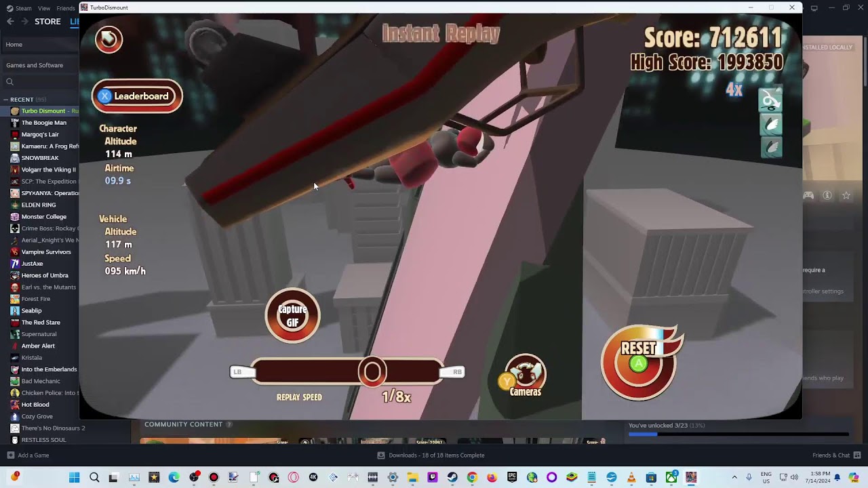The image size is (868, 488).
Task: Click the info icon beside the star in Steam
Action: (827, 195)
